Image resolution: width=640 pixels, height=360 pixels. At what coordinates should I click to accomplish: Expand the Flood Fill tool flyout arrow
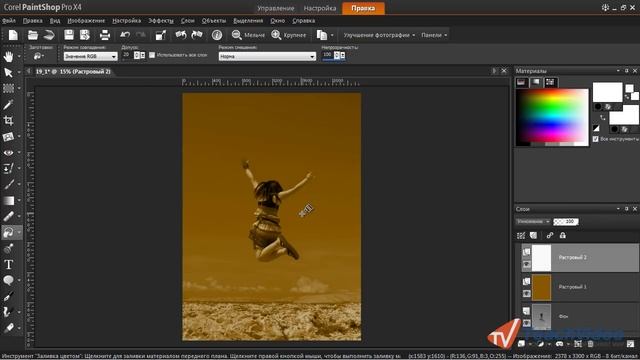click(x=19, y=233)
